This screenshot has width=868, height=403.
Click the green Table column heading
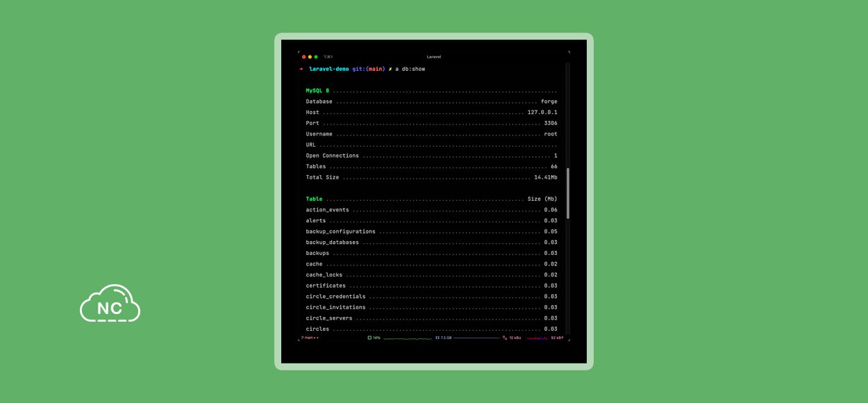314,199
